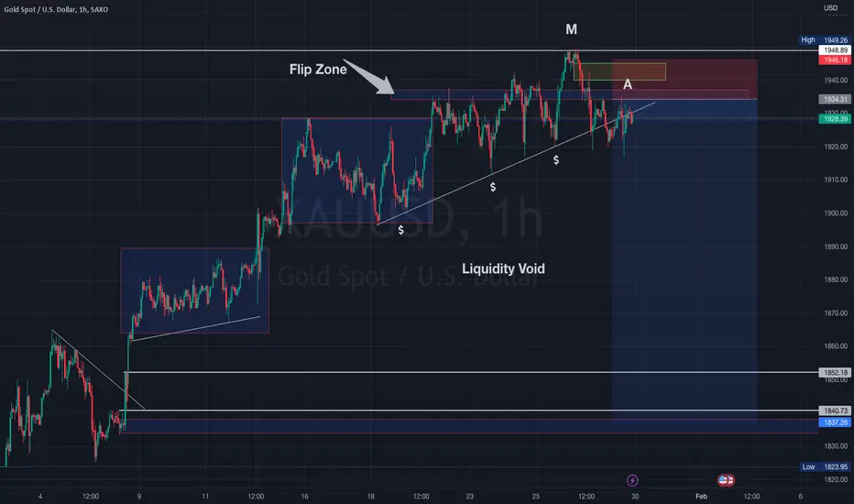This screenshot has width=854, height=504.
Task: Select the Liquidity Void text annotation
Action: (x=503, y=268)
